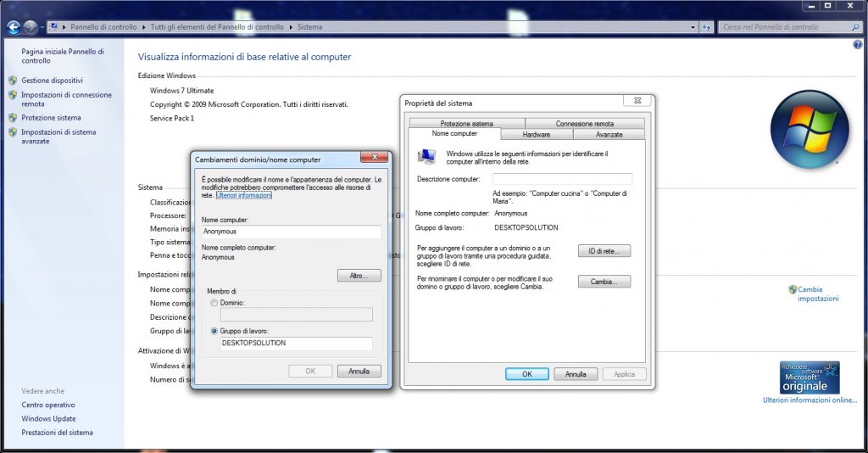Click Cambia impostazioni shield link

[818, 294]
